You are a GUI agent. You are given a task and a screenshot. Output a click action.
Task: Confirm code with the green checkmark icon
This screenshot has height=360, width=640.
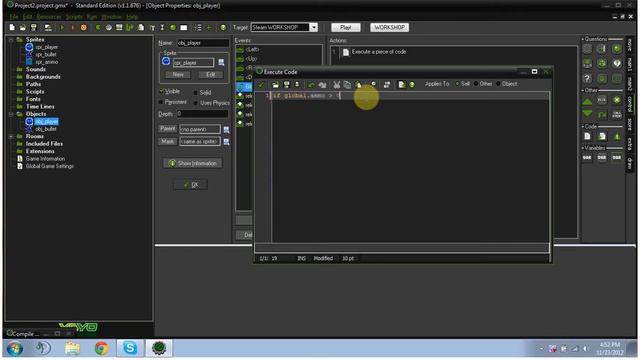coord(262,84)
